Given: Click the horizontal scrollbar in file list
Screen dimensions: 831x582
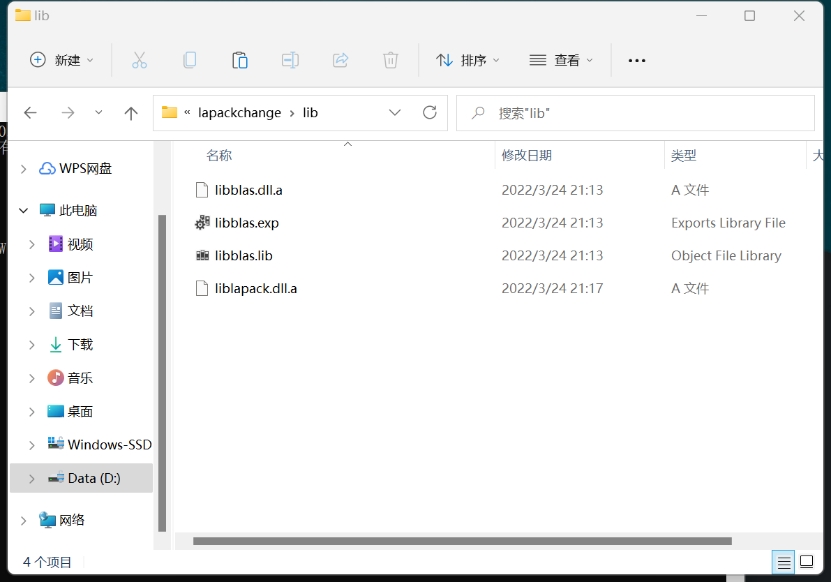Looking at the screenshot, I should [460, 541].
